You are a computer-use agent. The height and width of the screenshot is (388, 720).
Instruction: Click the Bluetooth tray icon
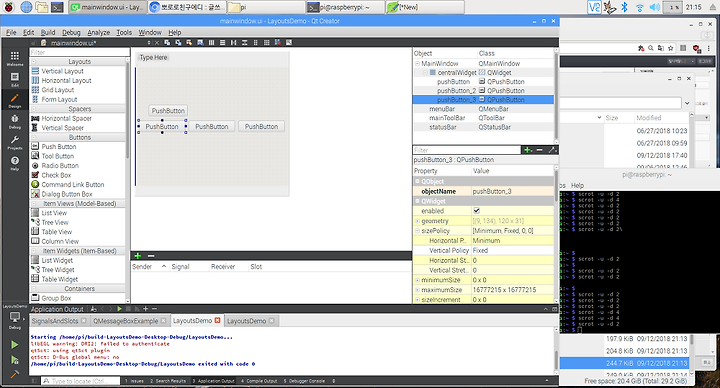(x=624, y=7)
